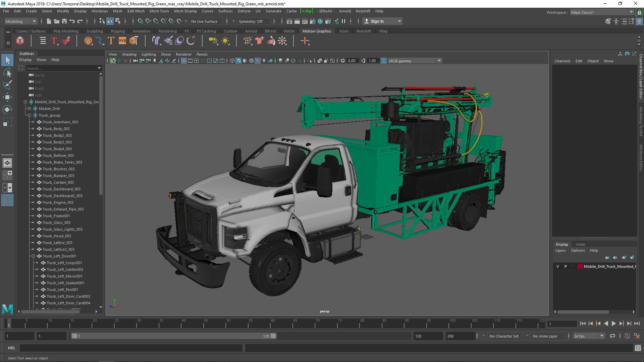The height and width of the screenshot is (362, 644).
Task: Open the Script Editor icon
Action: pos(638,348)
